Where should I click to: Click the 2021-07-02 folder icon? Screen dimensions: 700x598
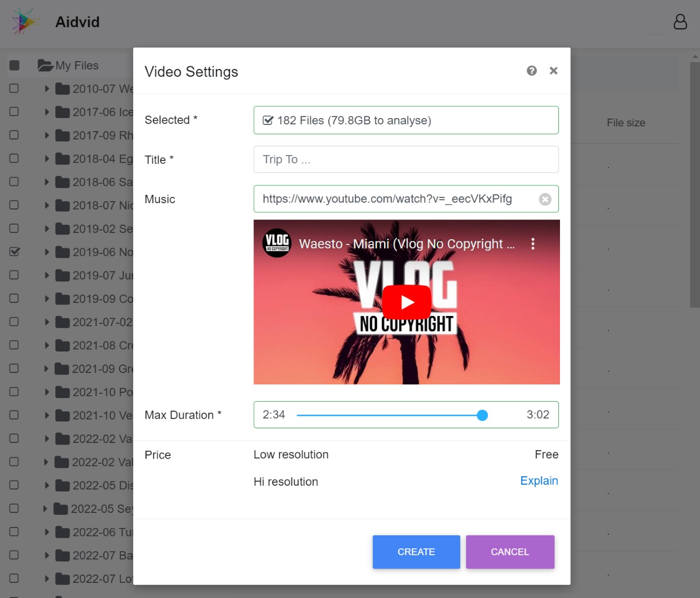click(63, 322)
